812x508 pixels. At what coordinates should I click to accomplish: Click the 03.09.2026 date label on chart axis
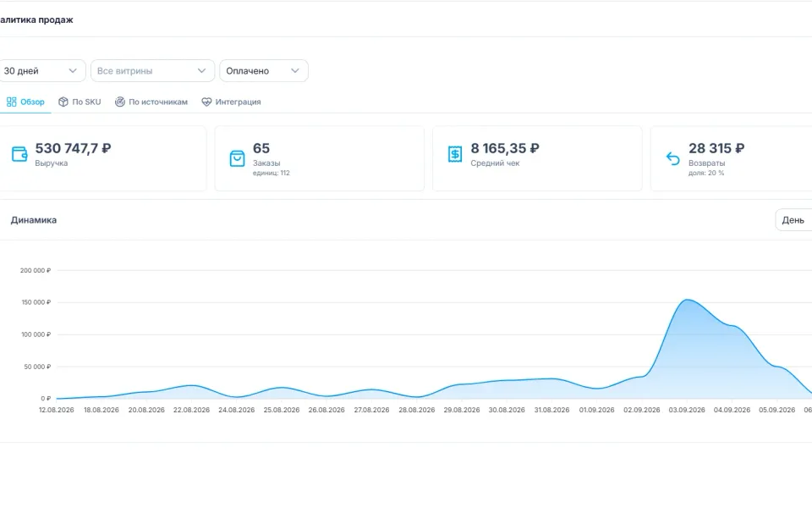coord(687,410)
